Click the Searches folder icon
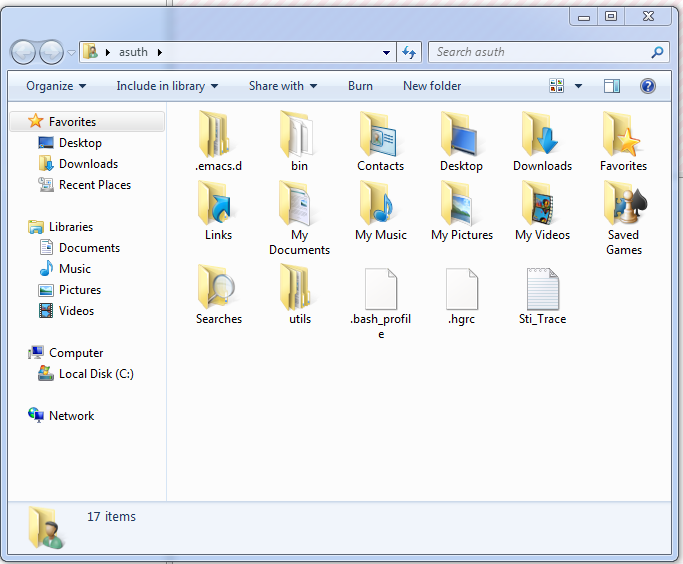Image resolution: width=683 pixels, height=564 pixels. point(218,288)
